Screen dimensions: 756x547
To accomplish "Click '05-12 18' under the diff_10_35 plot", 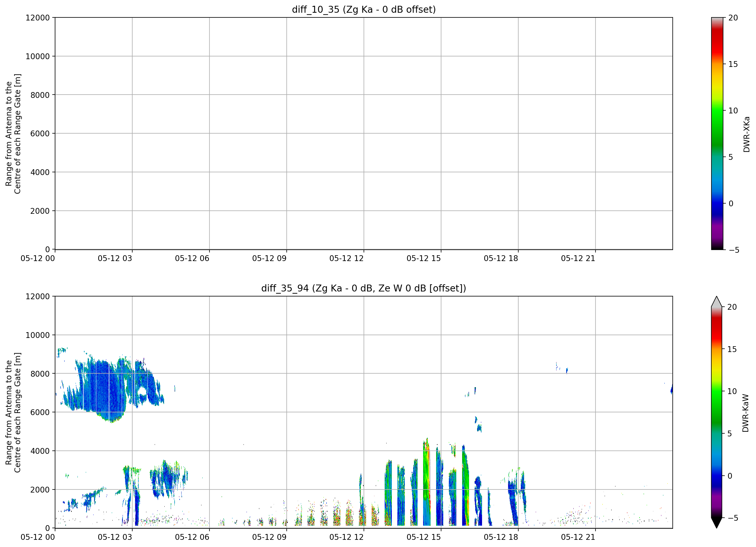I will click(x=501, y=259).
